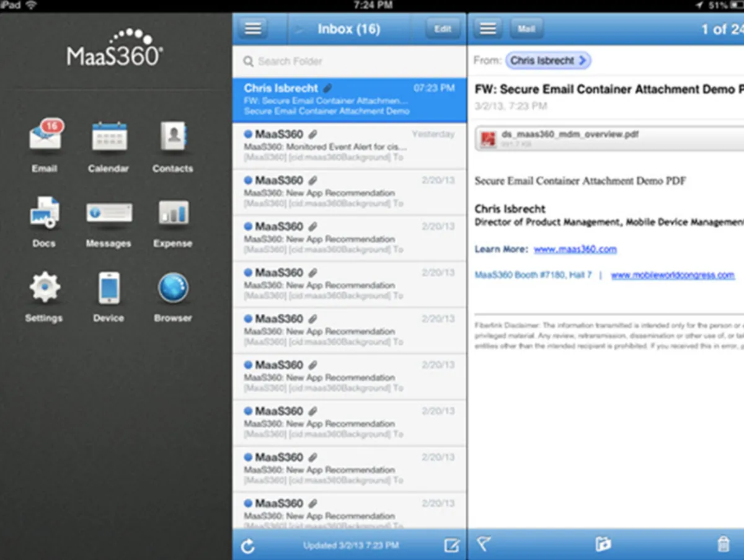Viewport: 744px width, 560px height.
Task: Tap the 7:24 PM clock in status bar
Action: [373, 5]
